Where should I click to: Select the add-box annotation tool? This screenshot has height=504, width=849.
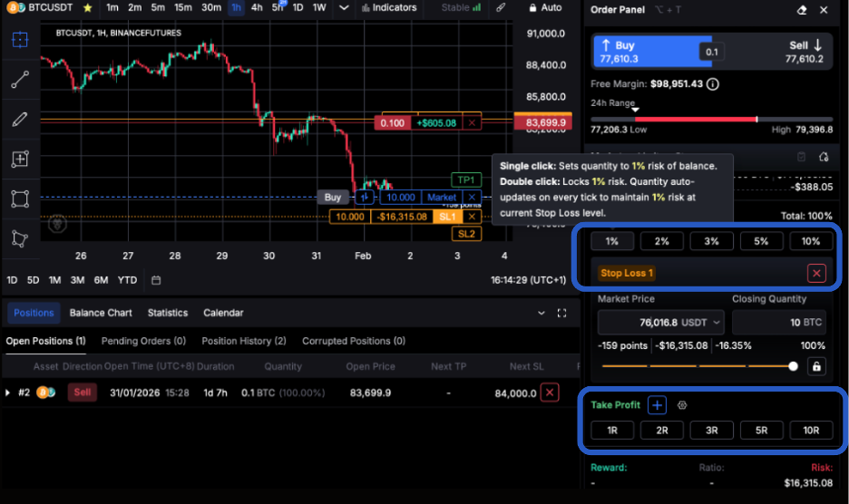click(x=20, y=159)
